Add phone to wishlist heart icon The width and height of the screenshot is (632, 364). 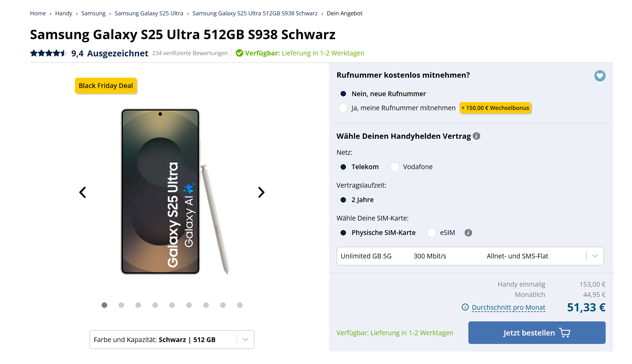[600, 76]
